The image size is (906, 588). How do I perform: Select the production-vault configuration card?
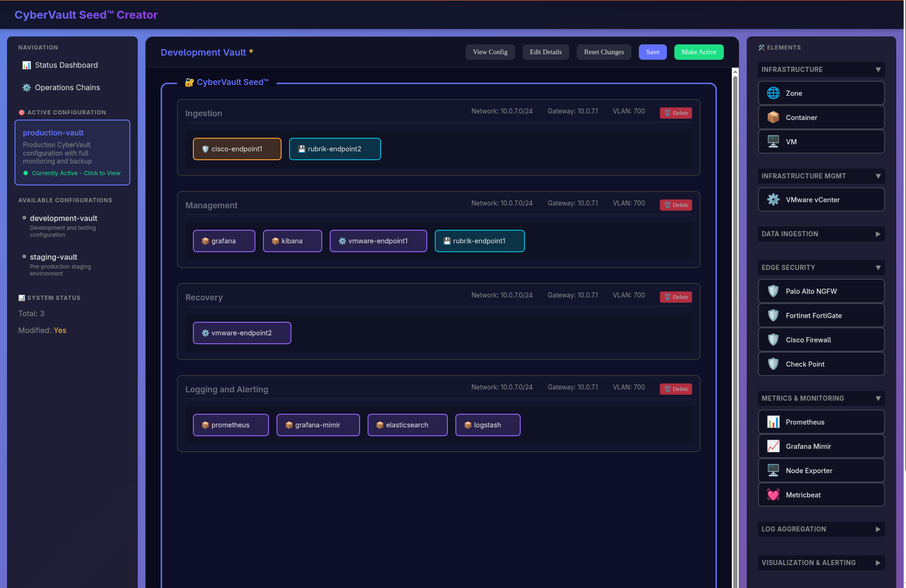[x=72, y=153]
